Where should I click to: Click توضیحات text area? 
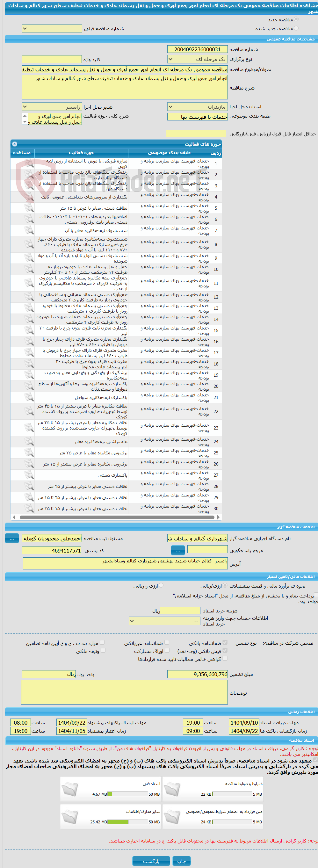tap(124, 692)
